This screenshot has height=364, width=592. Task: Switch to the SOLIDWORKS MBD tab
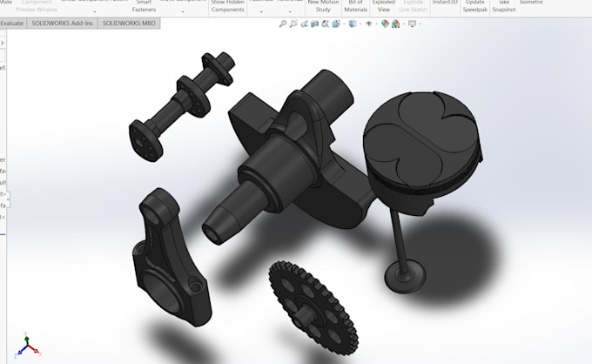coord(129,23)
